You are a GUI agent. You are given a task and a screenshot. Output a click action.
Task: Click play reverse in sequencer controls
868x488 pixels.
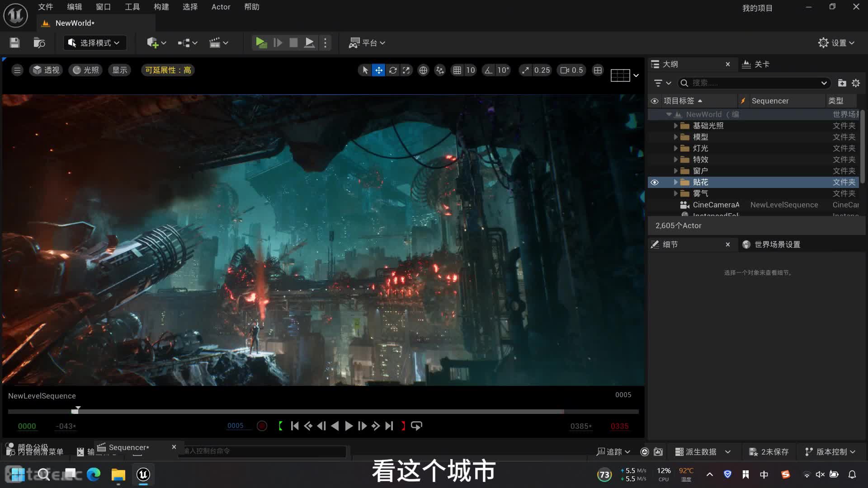click(335, 426)
